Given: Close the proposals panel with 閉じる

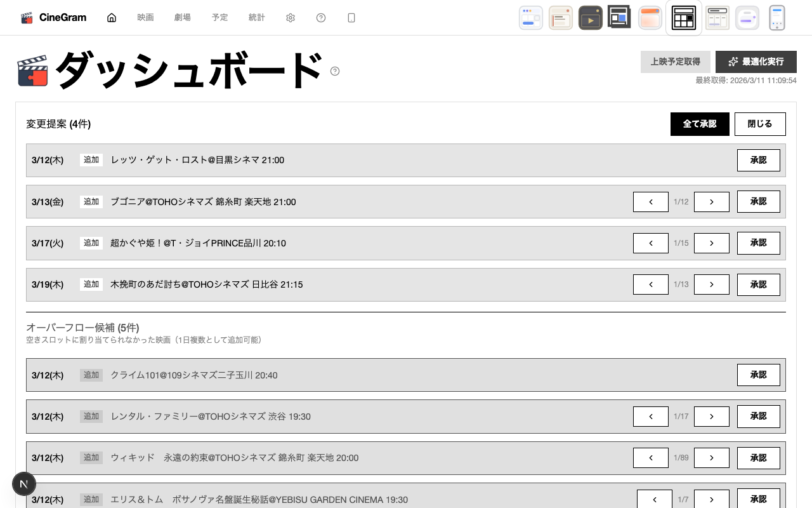Looking at the screenshot, I should (x=759, y=124).
